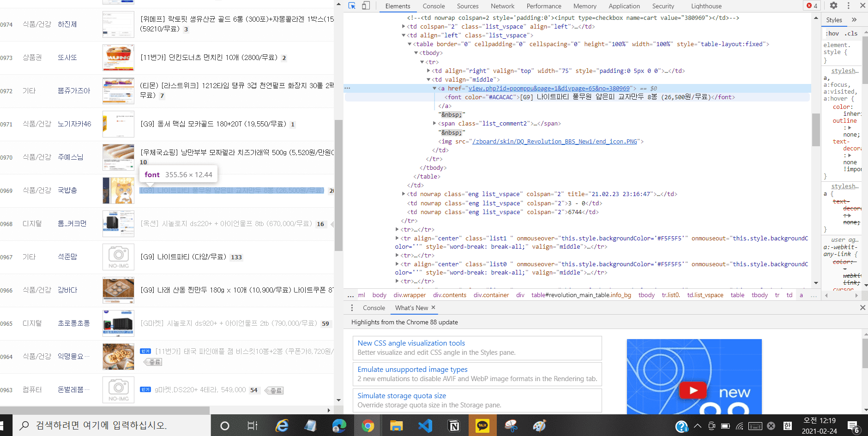Image resolution: width=868 pixels, height=436 pixels.
Task: Switch to the Security tab
Action: click(663, 6)
